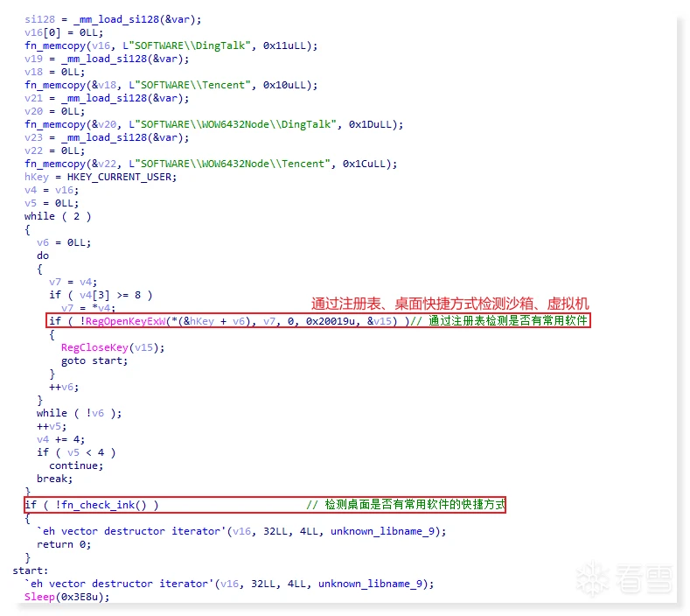
Task: Click the "if ( v5 < 4 )" condition
Action: [76, 452]
